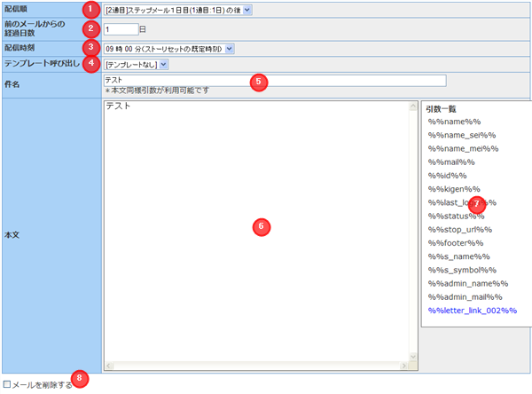Insert the %%mail%% argument
Image resolution: width=532 pixels, height=394 pixels.
(450, 162)
